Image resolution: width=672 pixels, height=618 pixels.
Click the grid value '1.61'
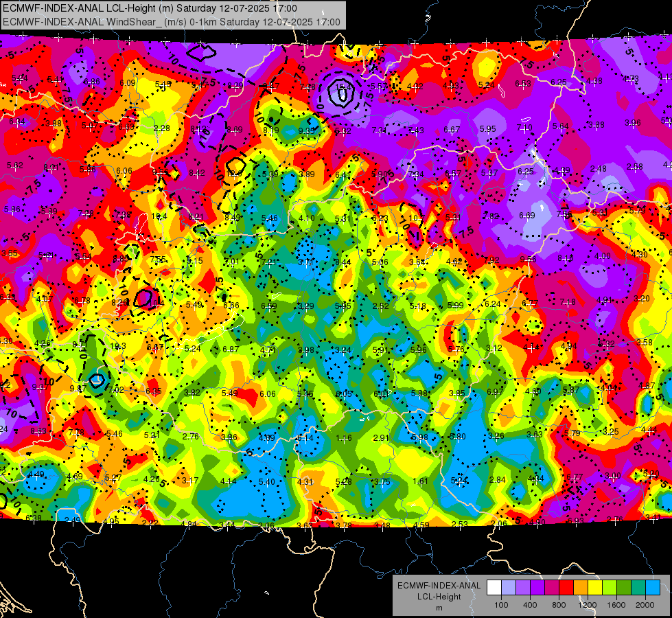point(420,481)
